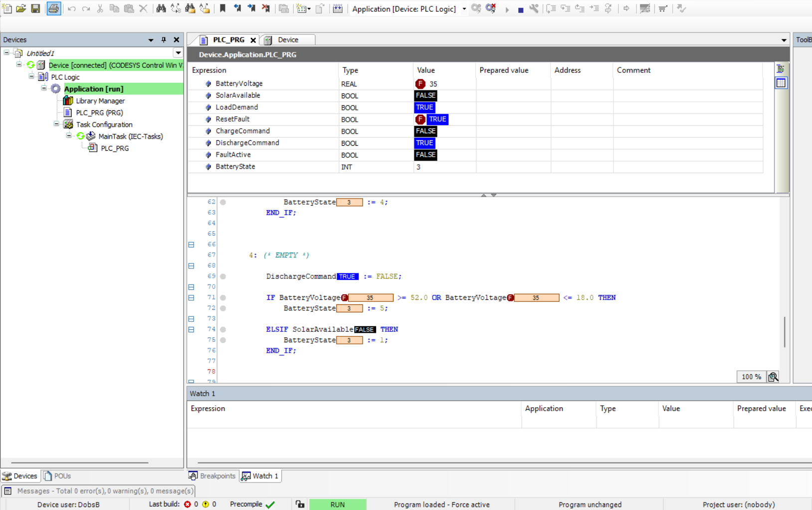Click the Redo arrow icon
The height and width of the screenshot is (510, 812).
click(86, 8)
